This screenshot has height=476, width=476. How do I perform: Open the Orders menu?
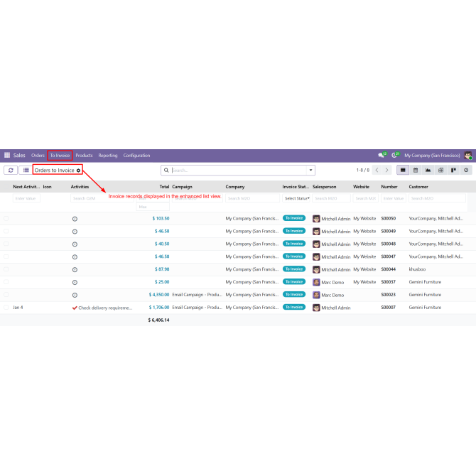(x=38, y=155)
